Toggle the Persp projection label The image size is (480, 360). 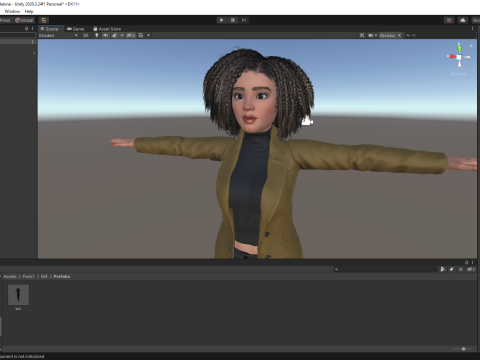point(459,74)
